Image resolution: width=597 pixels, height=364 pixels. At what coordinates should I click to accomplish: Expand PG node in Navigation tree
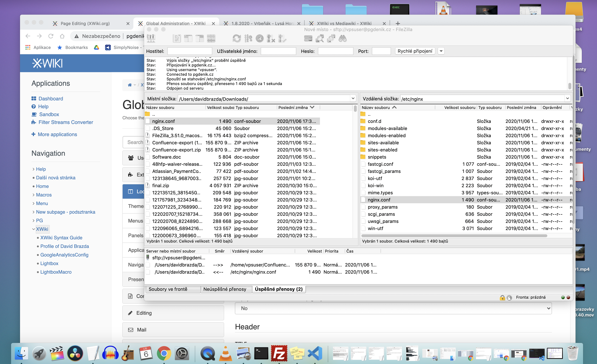[x=33, y=220]
